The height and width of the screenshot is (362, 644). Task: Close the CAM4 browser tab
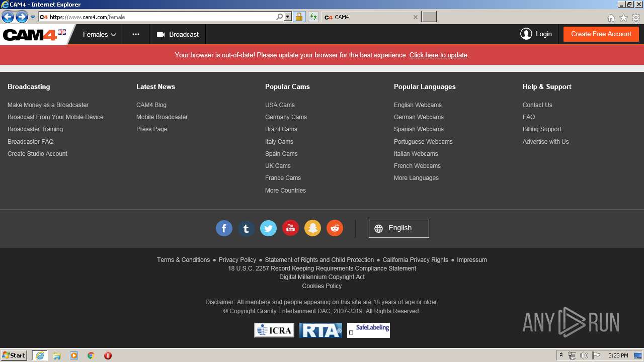415,17
